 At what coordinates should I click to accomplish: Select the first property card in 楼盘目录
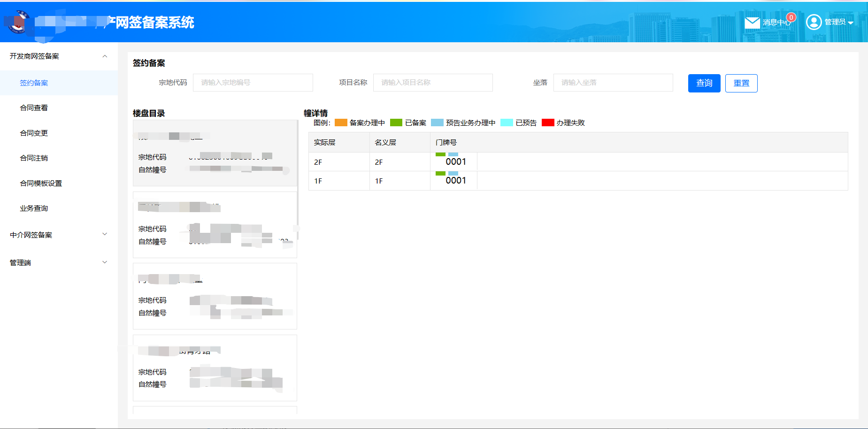click(215, 153)
